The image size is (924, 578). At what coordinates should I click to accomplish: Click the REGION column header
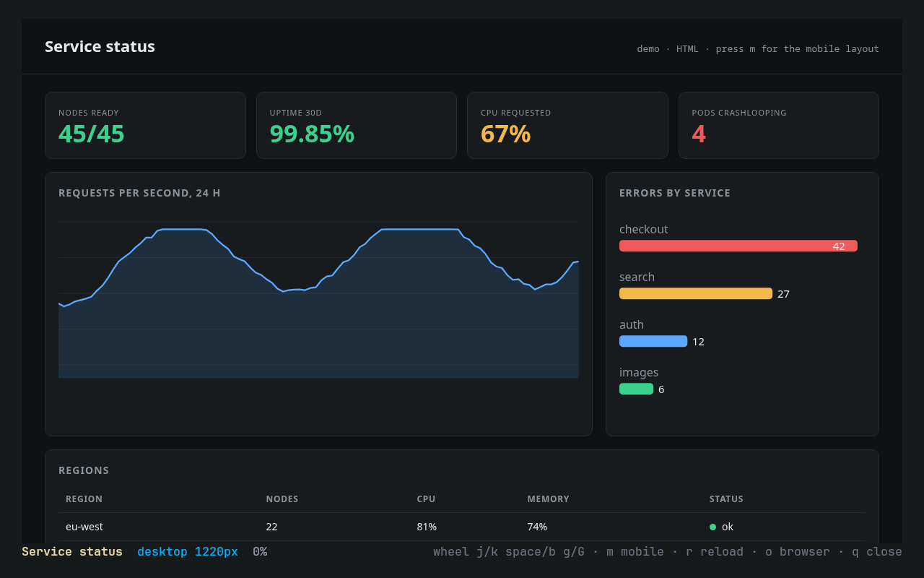click(84, 499)
